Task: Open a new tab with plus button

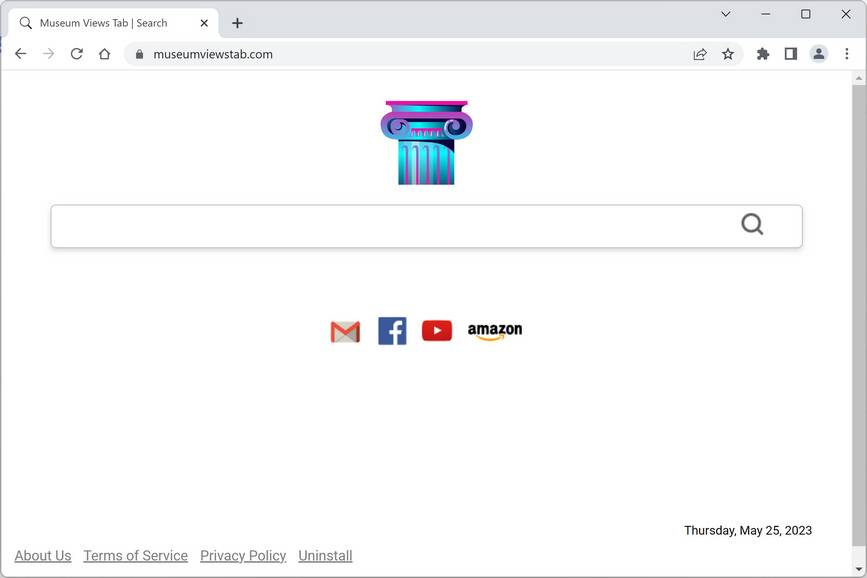Action: pos(237,23)
